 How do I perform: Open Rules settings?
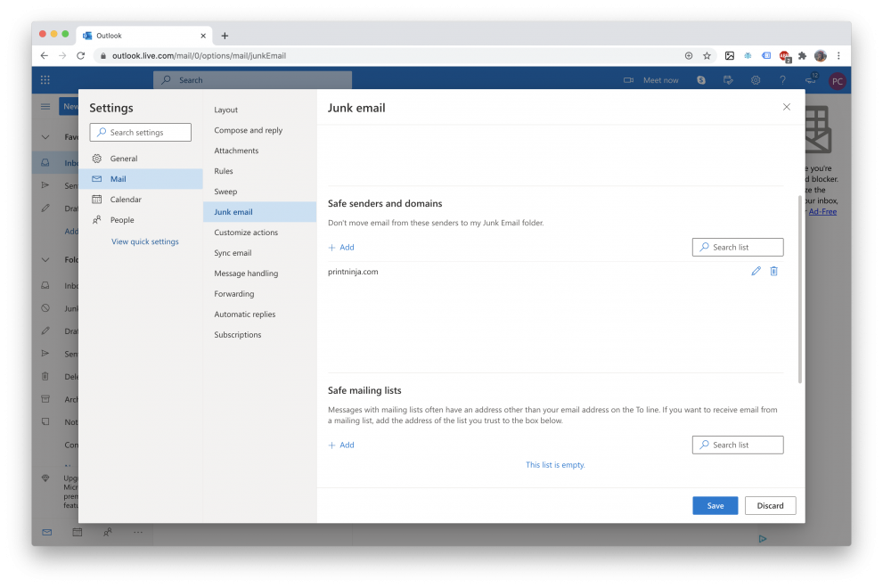[259, 171]
